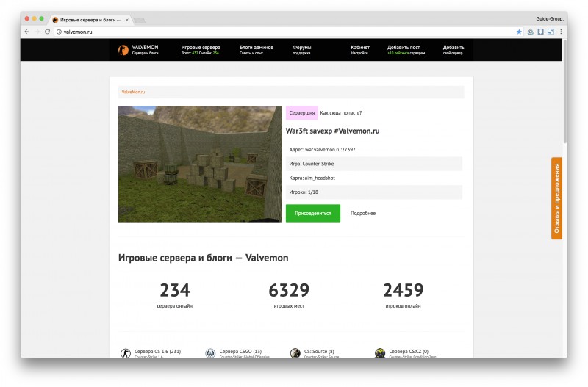This screenshot has height=387, width=588.
Task: Click the Игровые сервера и блоги heading
Action: pos(204,258)
